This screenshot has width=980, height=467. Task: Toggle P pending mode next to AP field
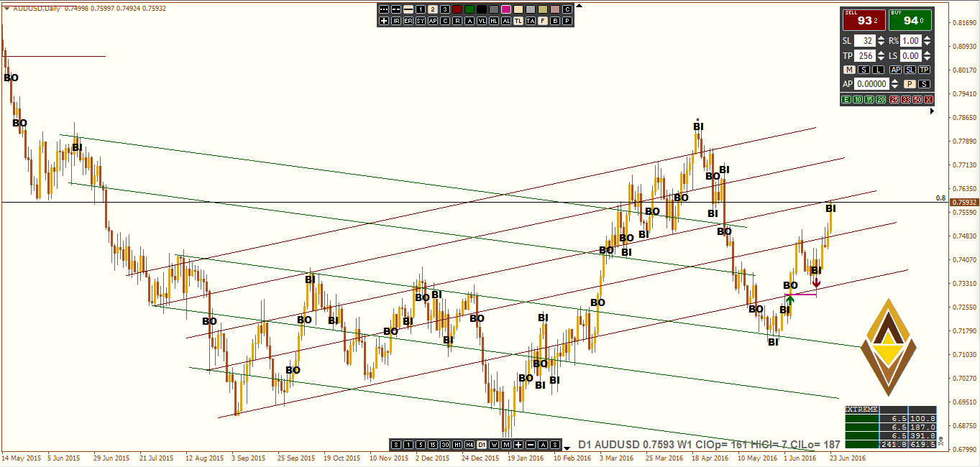tap(910, 83)
